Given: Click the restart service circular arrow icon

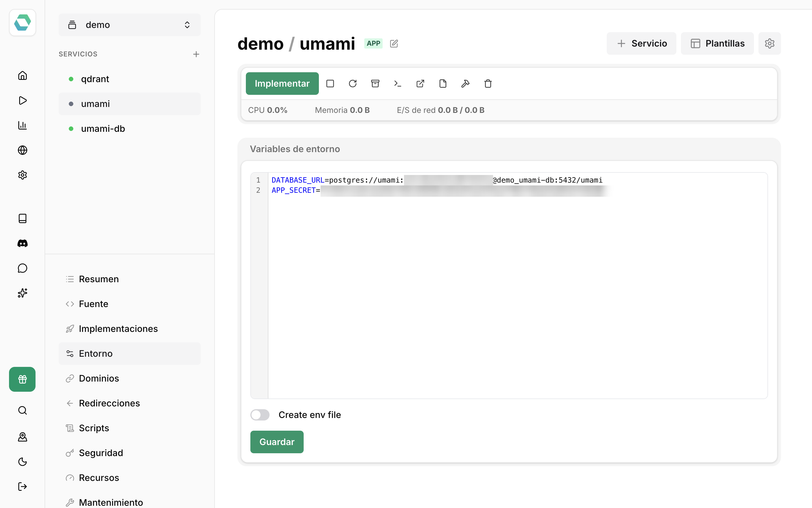Looking at the screenshot, I should (x=353, y=83).
